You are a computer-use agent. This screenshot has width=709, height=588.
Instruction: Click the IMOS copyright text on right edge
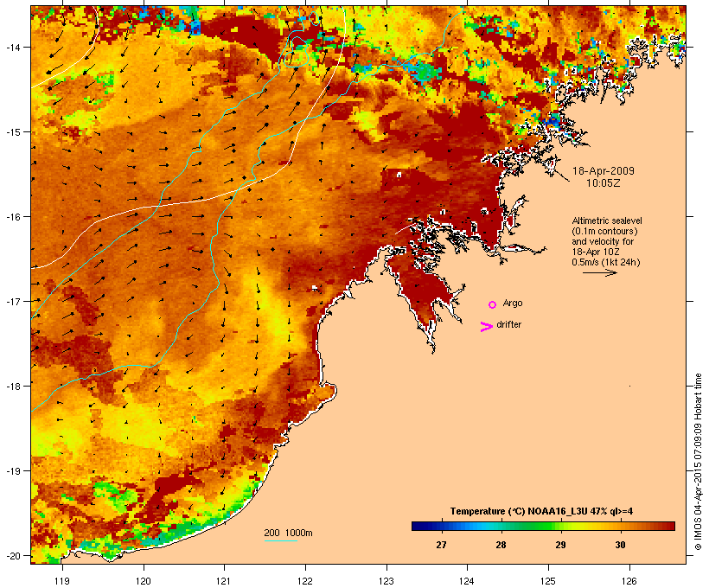(698, 462)
